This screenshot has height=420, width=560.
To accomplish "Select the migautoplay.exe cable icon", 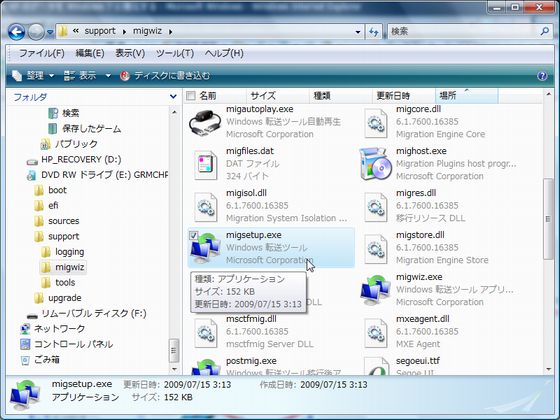I will tap(205, 122).
